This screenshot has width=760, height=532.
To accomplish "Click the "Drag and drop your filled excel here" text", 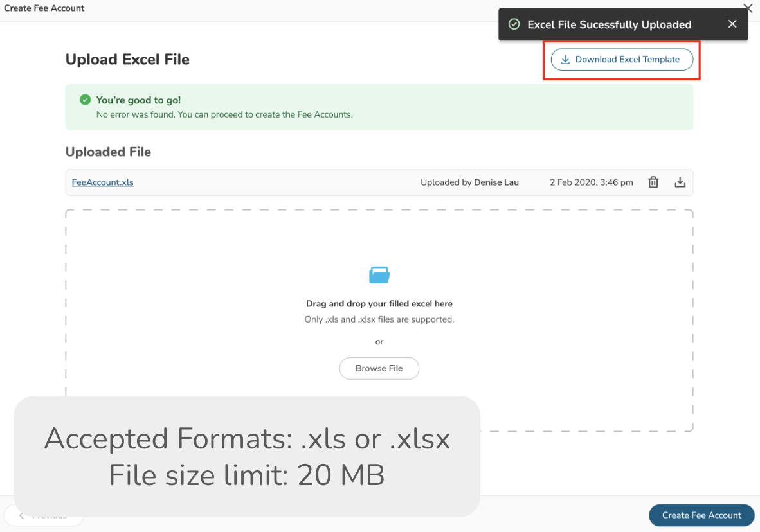I will [379, 304].
